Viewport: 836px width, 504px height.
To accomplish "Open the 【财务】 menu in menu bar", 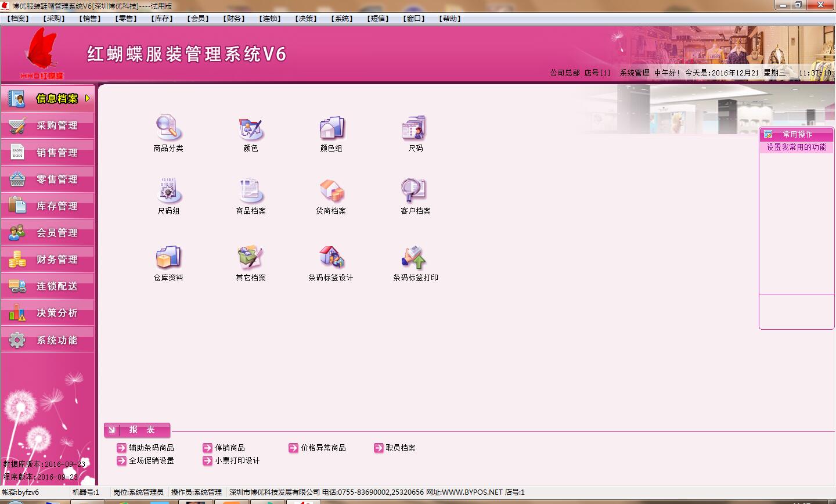I will (235, 19).
